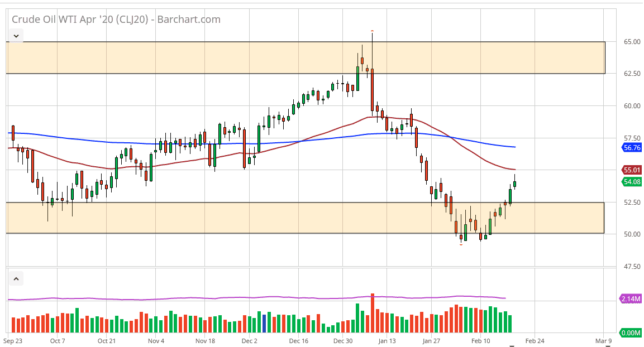Collapse the volume pane with its up chevron
644x347 pixels.
click(x=16, y=278)
